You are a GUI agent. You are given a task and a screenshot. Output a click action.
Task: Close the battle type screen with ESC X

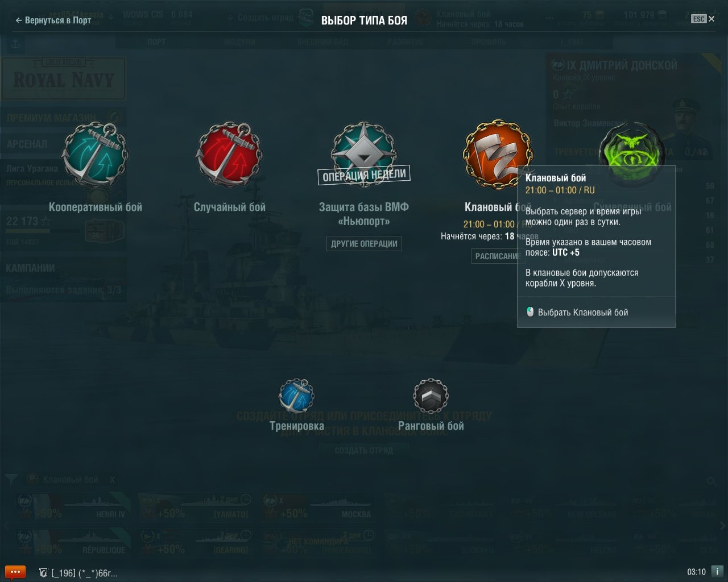(703, 19)
